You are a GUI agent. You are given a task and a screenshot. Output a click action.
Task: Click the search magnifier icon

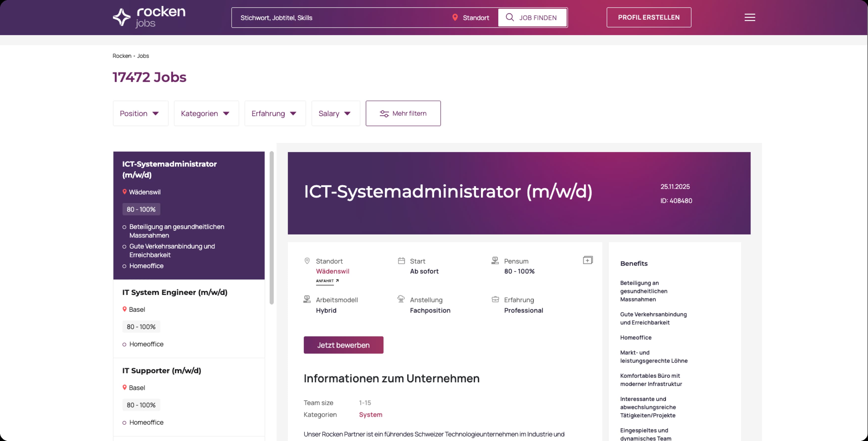point(509,18)
